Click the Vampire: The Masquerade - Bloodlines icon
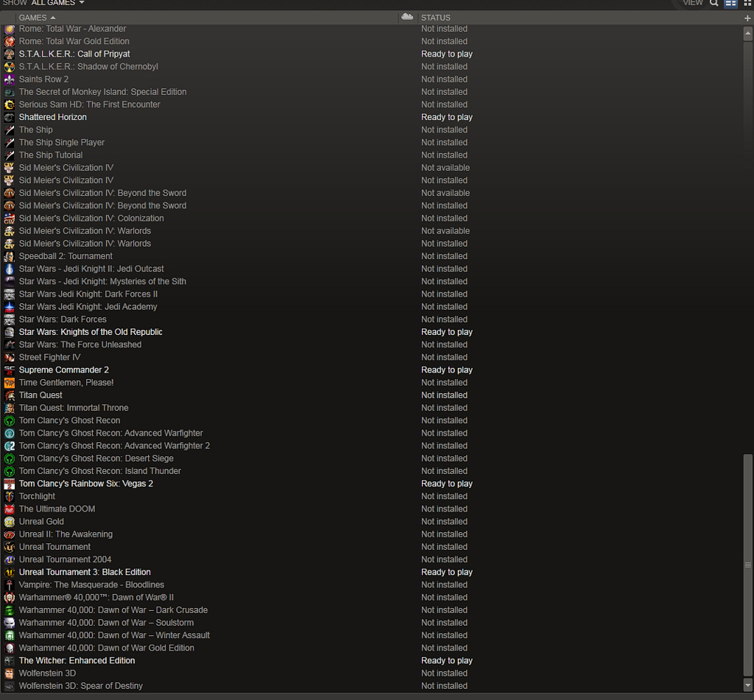The height and width of the screenshot is (700, 754). click(x=9, y=585)
